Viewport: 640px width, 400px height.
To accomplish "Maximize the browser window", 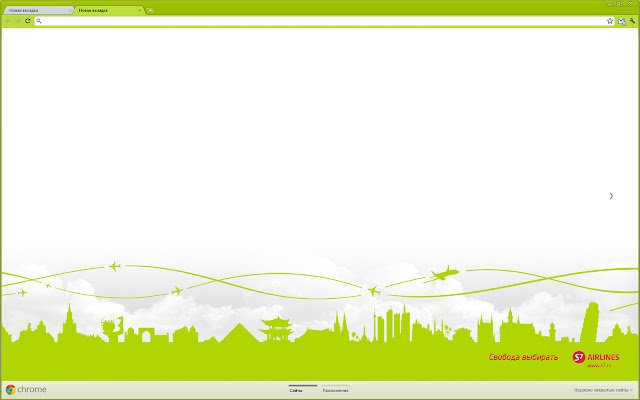I will click(619, 3).
